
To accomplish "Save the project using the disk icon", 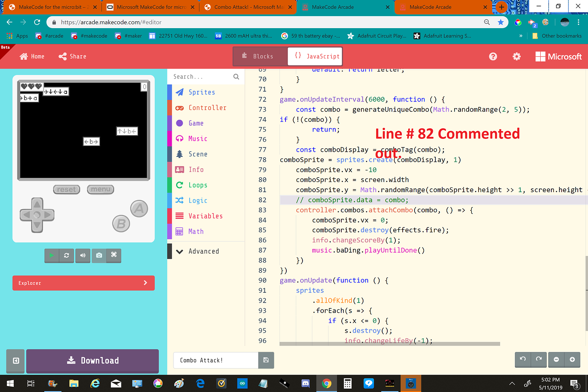I will point(266,360).
